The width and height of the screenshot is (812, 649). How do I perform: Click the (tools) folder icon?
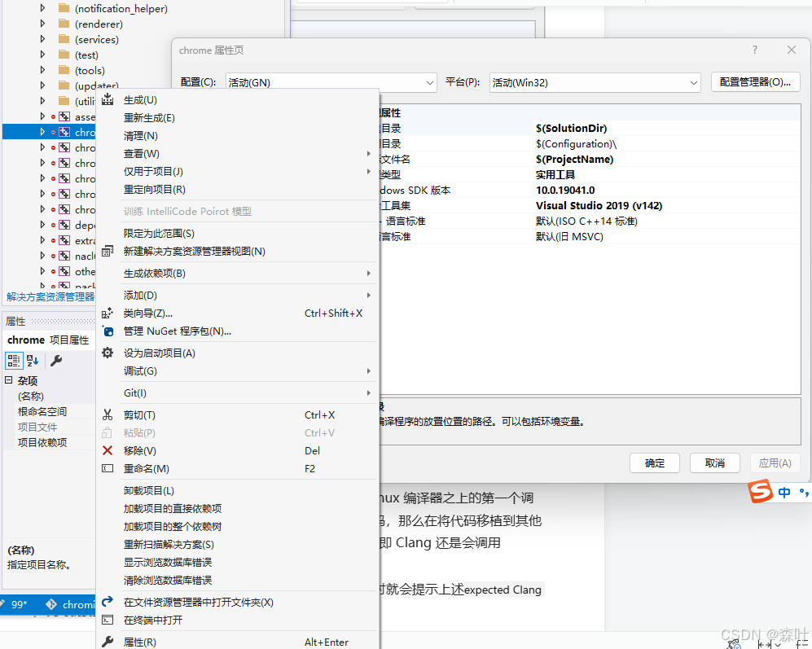(x=64, y=70)
